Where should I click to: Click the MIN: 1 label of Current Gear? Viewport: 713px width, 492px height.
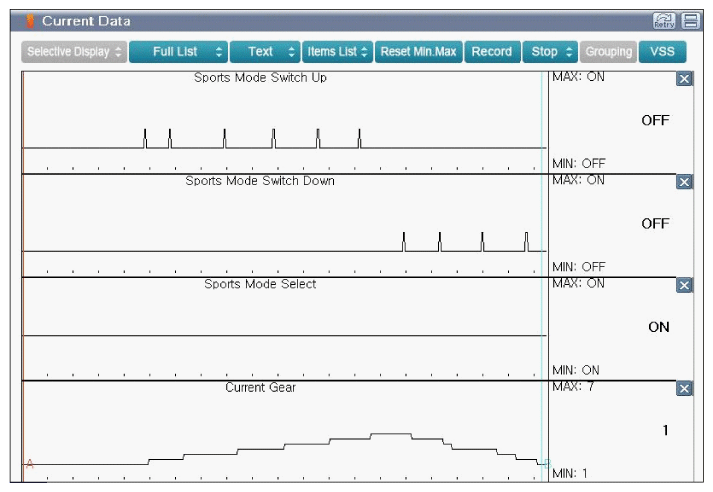pos(570,474)
